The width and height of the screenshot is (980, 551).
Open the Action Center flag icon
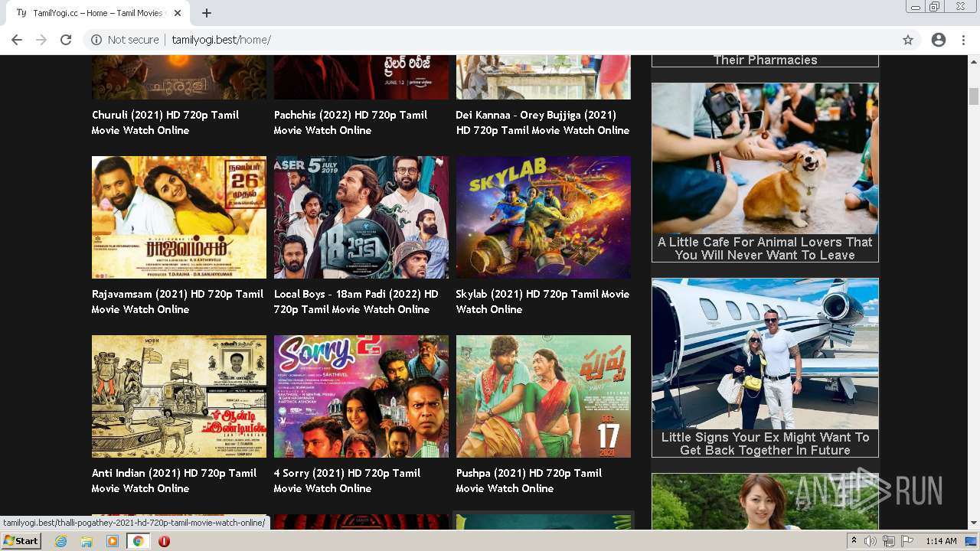907,541
